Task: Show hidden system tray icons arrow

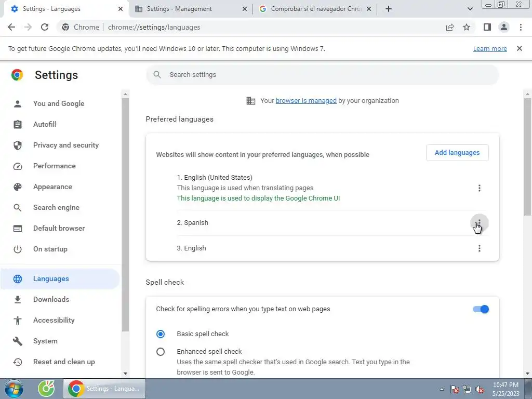Action: tap(442, 389)
